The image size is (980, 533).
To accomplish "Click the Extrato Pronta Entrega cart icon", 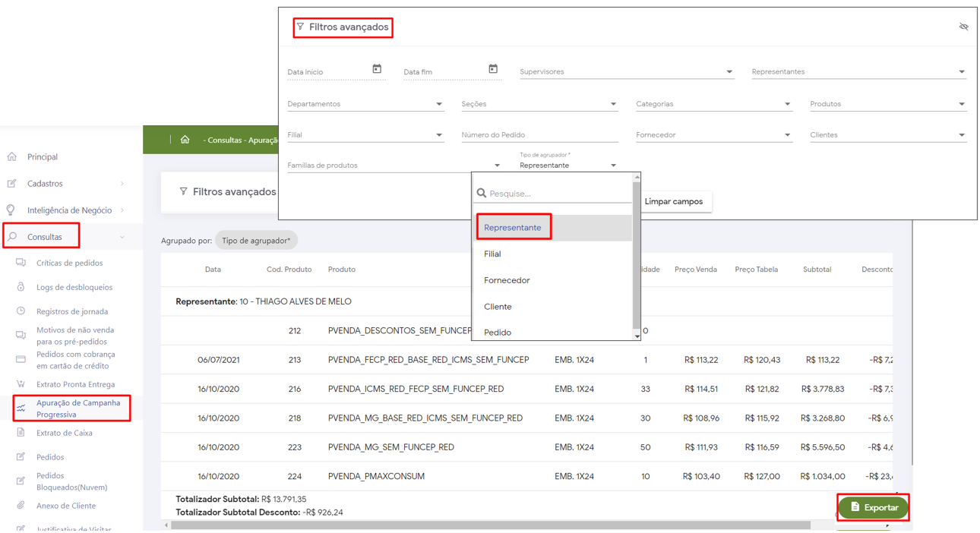I will (21, 384).
